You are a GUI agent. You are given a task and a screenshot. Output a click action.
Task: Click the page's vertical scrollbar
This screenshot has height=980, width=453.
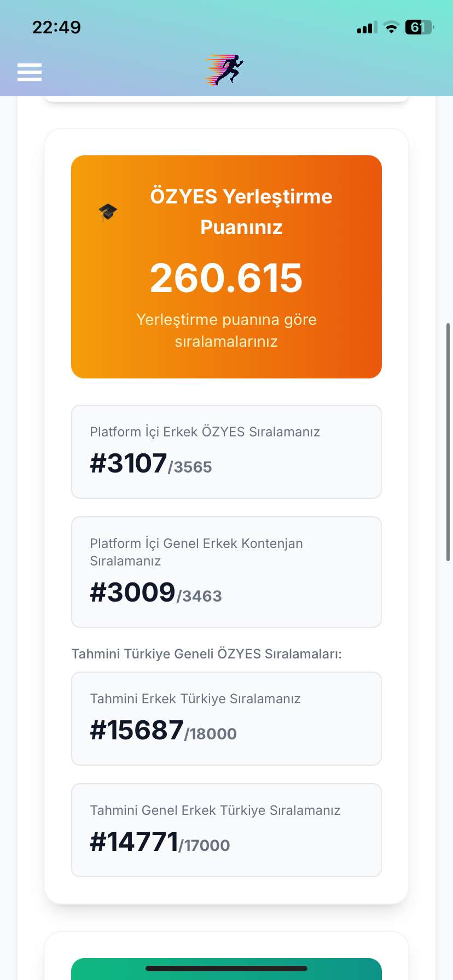pos(449,442)
